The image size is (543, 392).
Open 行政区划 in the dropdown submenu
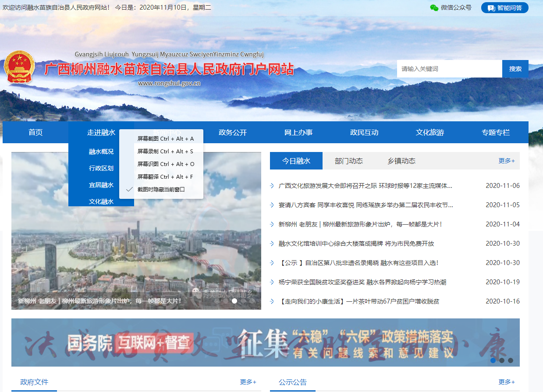click(101, 168)
